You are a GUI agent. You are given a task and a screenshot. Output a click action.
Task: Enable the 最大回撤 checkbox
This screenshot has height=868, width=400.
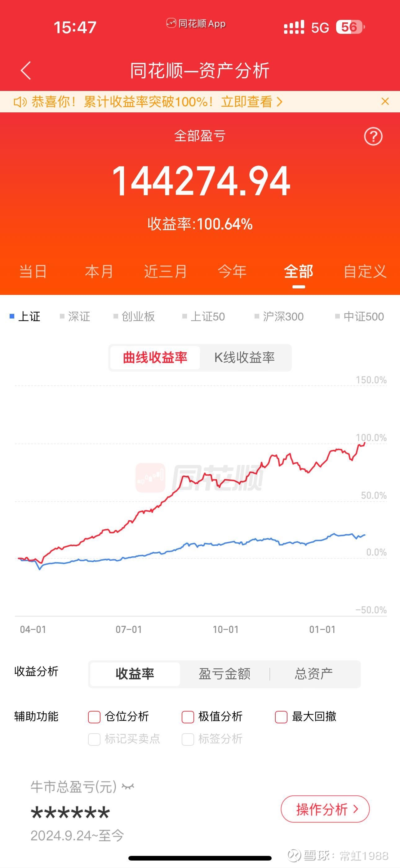point(281,717)
